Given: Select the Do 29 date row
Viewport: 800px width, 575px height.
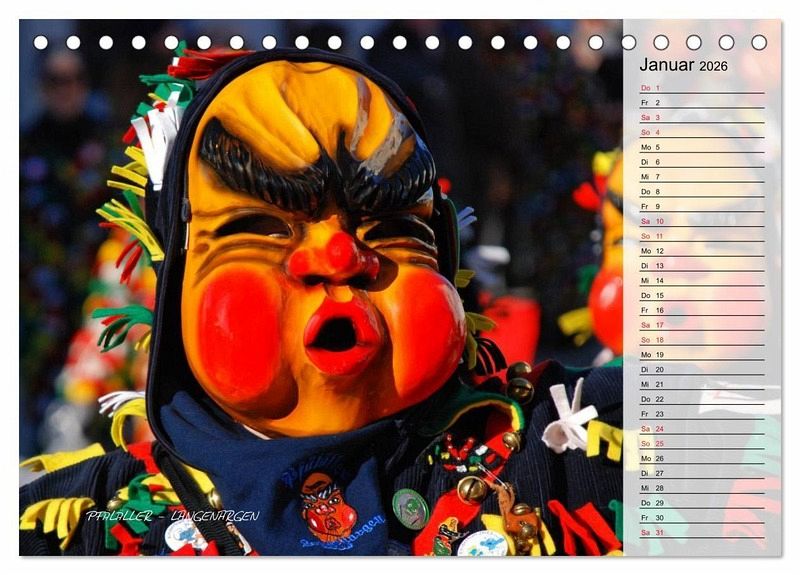Looking at the screenshot, I should (x=701, y=502).
